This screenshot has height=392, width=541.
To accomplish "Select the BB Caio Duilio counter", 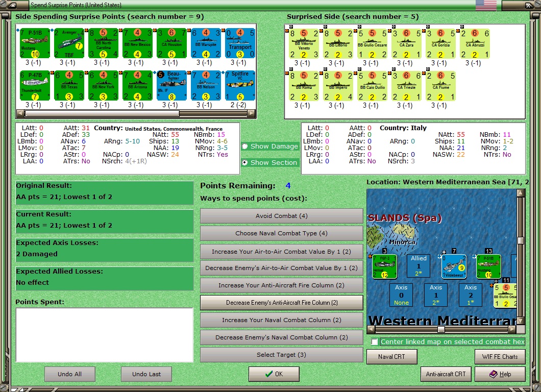I will [x=372, y=86].
